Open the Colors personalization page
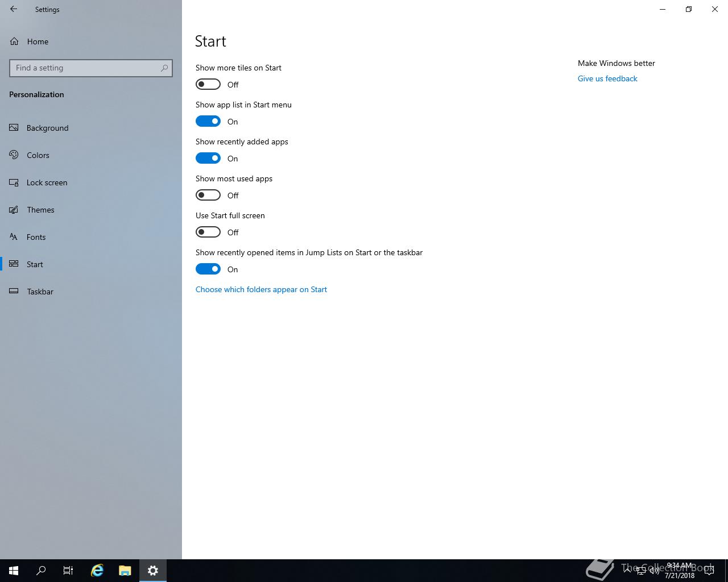 [91, 155]
